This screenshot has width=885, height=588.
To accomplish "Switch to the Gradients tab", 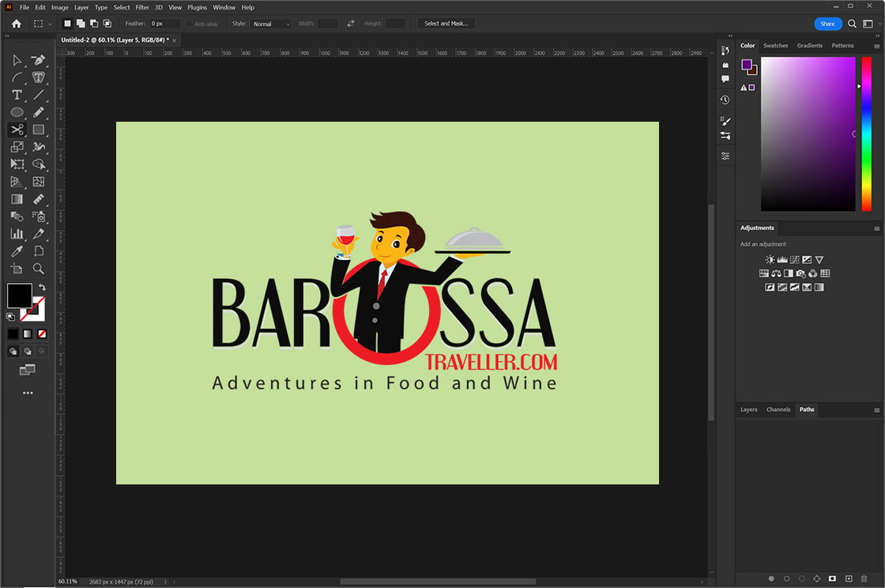I will click(x=809, y=46).
